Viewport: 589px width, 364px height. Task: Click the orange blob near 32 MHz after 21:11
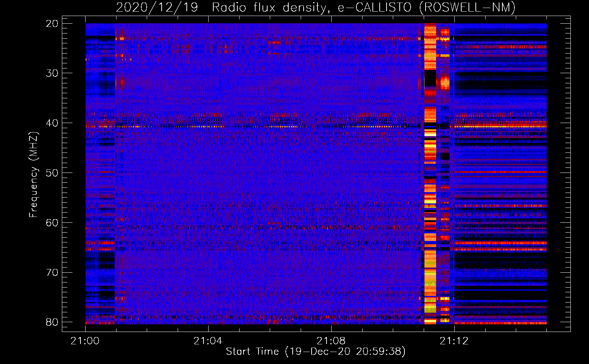pos(445,83)
